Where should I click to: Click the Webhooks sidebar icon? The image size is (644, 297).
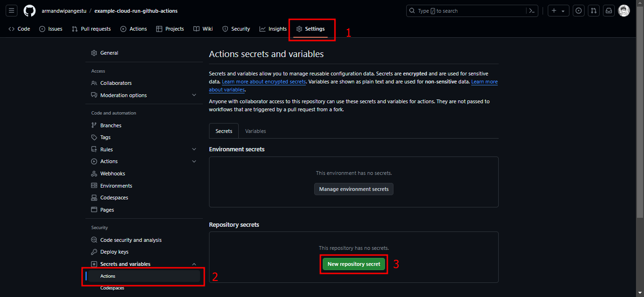click(x=94, y=173)
